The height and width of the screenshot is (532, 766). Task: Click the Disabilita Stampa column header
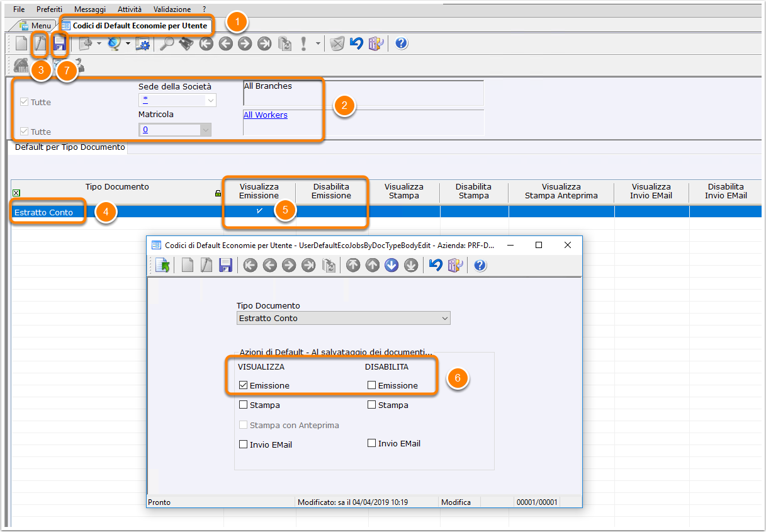[x=473, y=191]
